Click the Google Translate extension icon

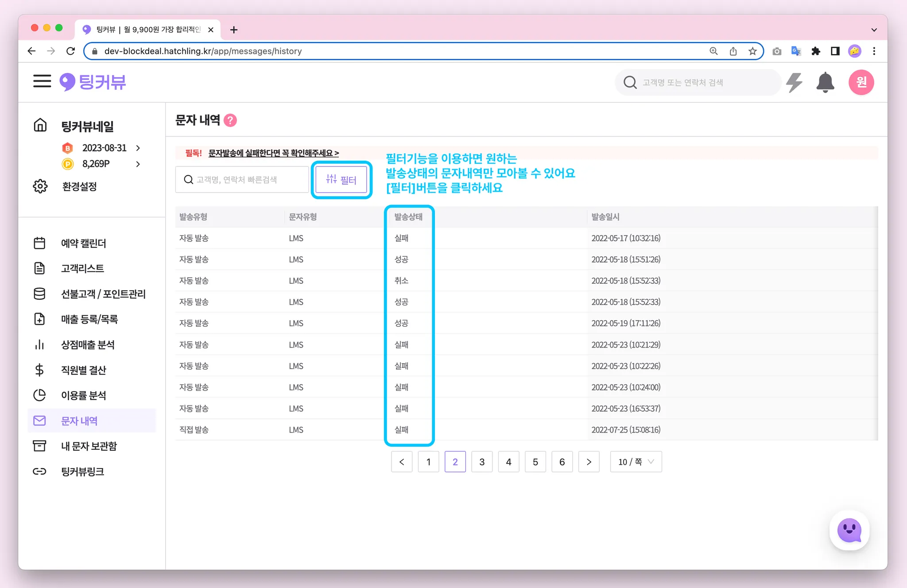(x=796, y=51)
